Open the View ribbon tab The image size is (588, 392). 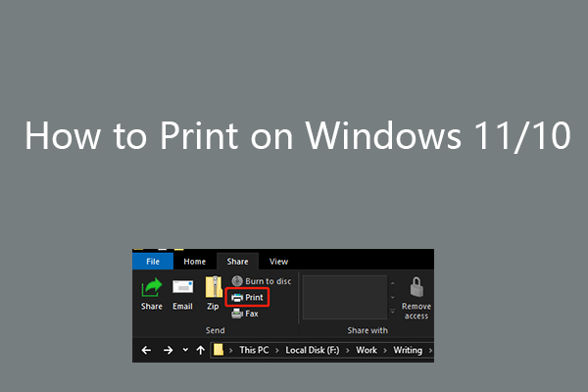tap(278, 261)
